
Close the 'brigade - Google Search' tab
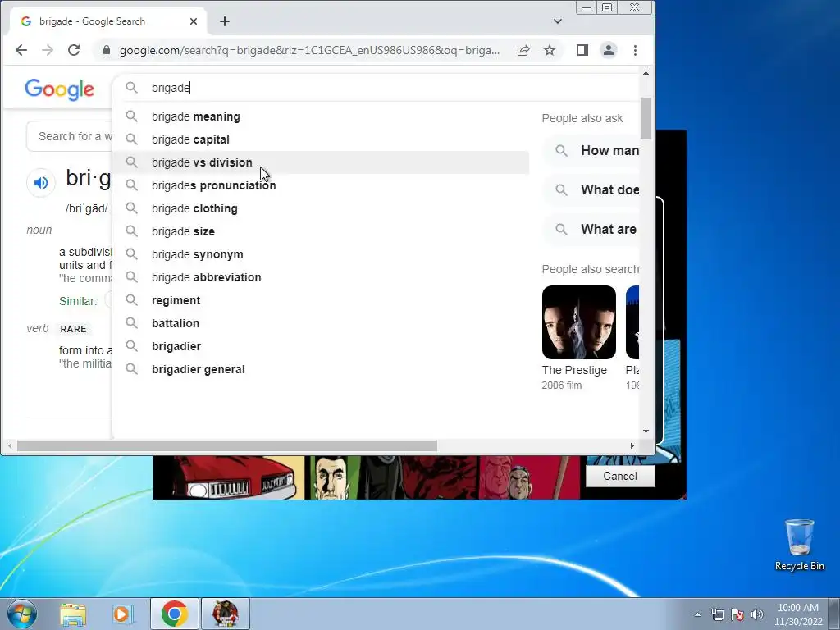tap(194, 21)
